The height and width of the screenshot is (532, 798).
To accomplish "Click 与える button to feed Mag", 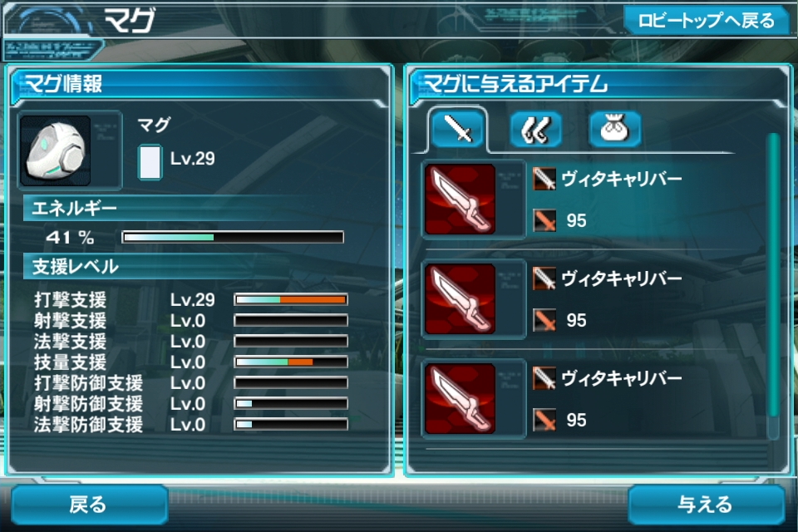I will point(706,505).
